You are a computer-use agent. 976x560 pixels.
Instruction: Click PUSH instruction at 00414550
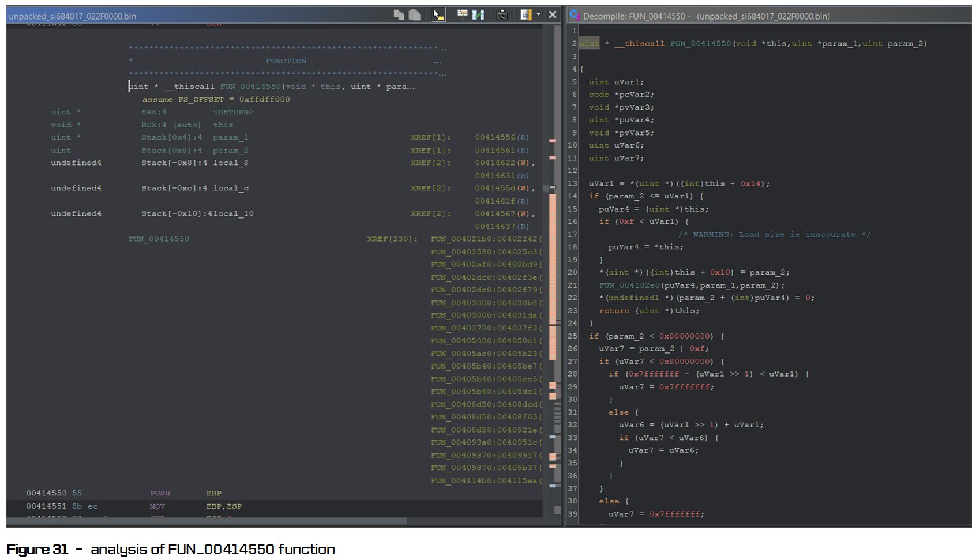click(160, 493)
